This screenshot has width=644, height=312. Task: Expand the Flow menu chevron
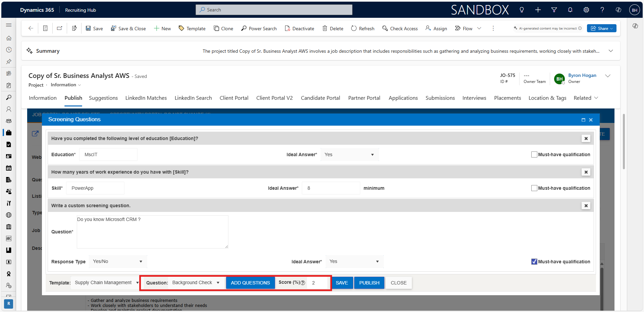[479, 28]
